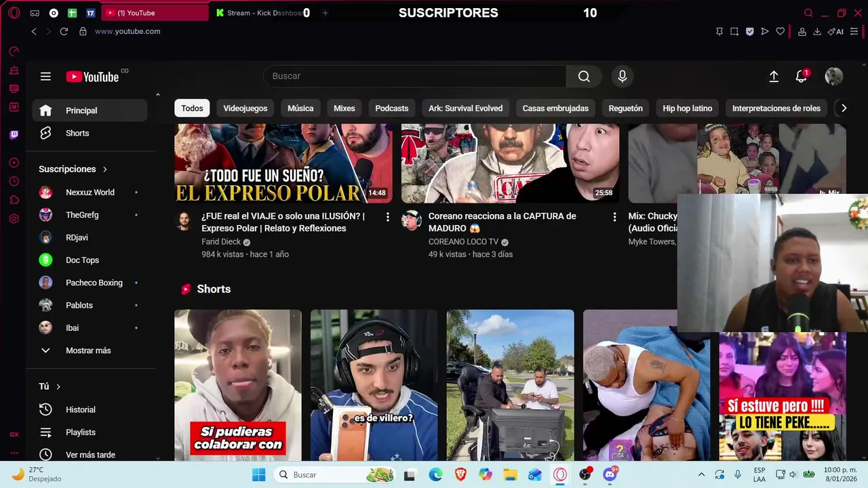This screenshot has width=868, height=488.
Task: Open YouTube hamburger guide menu
Action: (45, 77)
